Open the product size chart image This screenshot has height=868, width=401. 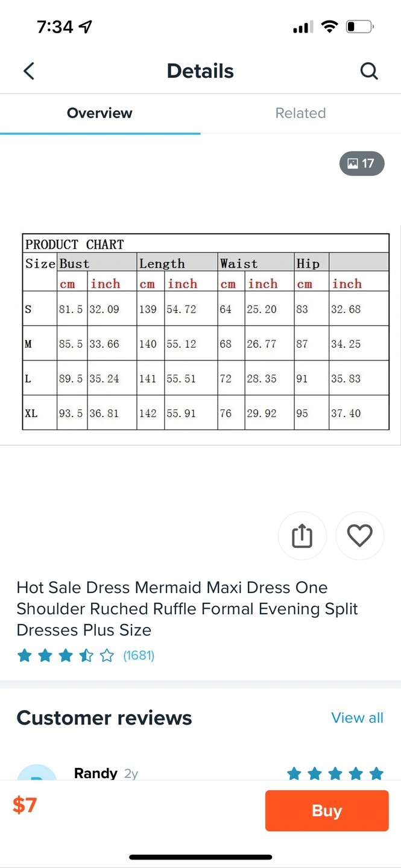pos(205,332)
